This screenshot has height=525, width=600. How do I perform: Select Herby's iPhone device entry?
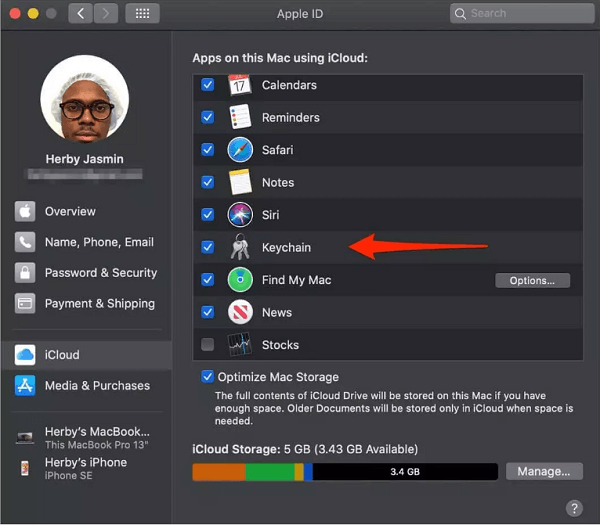(86, 468)
